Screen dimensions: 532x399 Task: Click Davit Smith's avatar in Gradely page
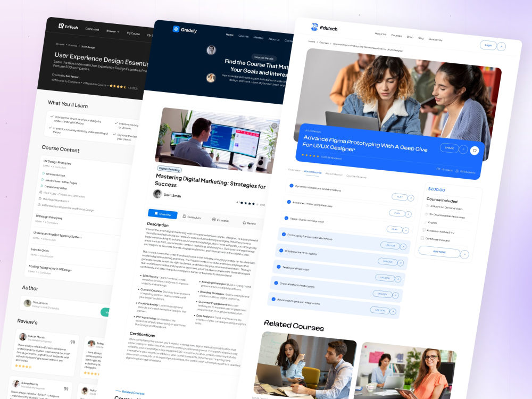[x=157, y=194]
